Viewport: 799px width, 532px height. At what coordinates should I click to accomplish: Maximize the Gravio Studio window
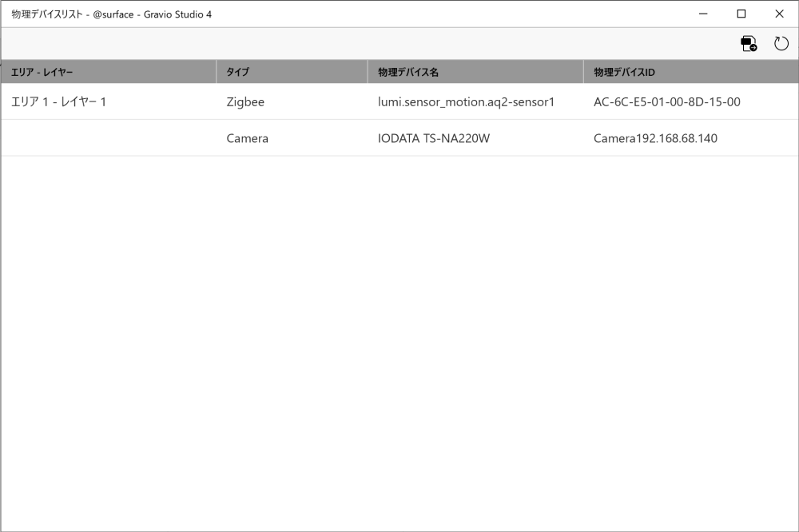pyautogui.click(x=741, y=14)
